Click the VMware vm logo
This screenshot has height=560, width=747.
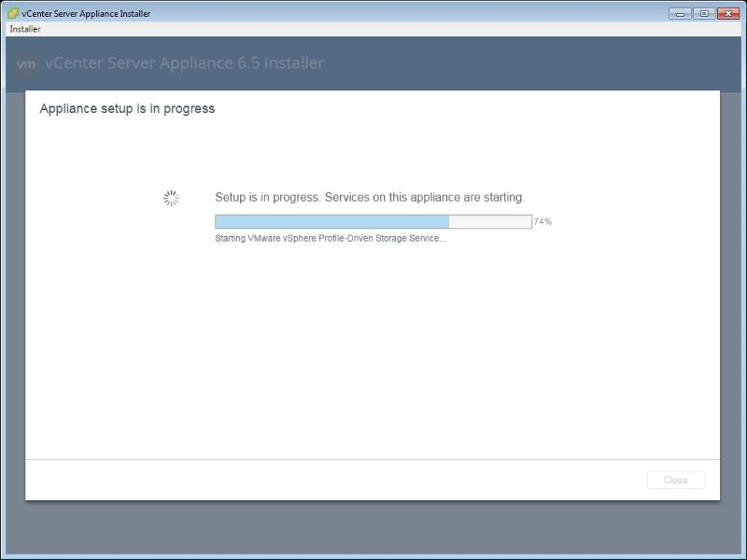pyautogui.click(x=26, y=63)
